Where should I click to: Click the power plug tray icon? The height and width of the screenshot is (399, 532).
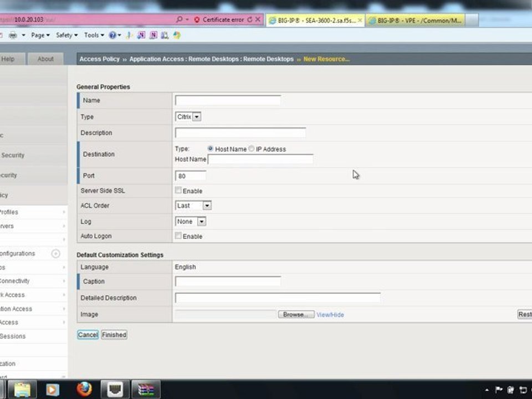(510, 390)
